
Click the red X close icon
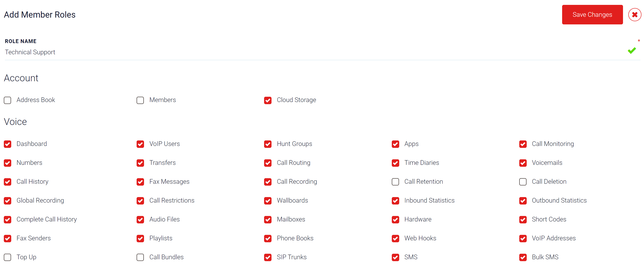(634, 15)
